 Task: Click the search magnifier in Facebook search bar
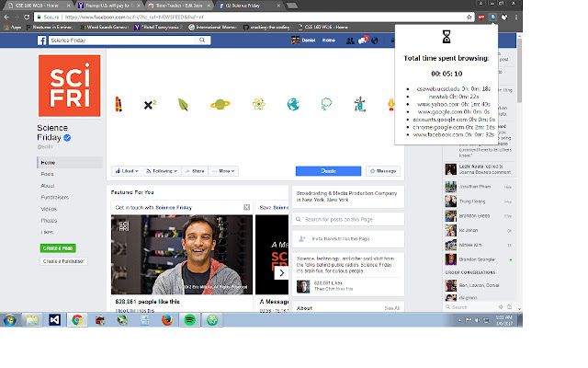pyautogui.click(x=202, y=40)
